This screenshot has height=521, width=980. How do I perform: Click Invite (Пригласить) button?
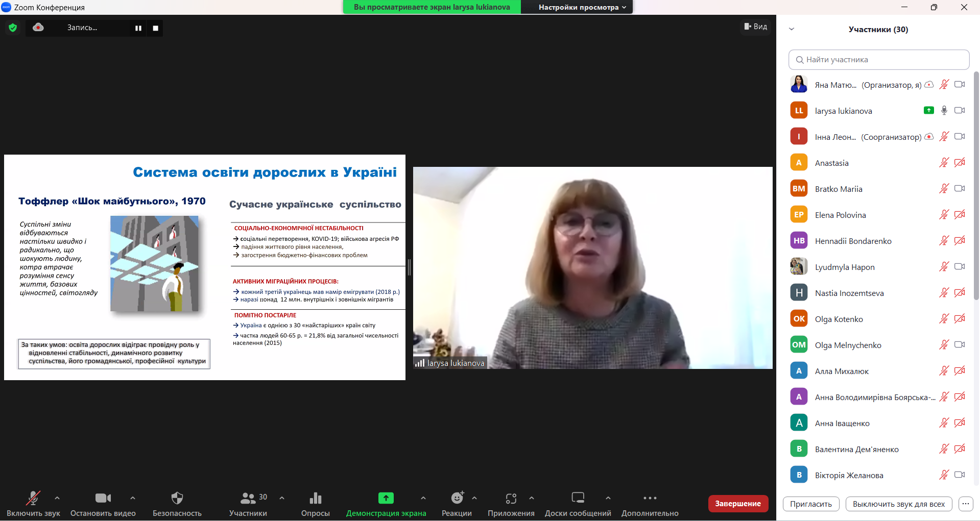[x=810, y=504]
